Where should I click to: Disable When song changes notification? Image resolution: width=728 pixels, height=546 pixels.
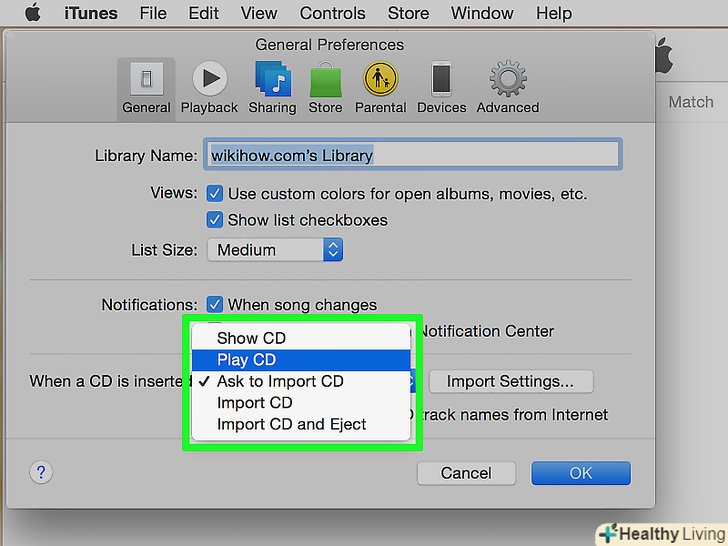point(214,304)
